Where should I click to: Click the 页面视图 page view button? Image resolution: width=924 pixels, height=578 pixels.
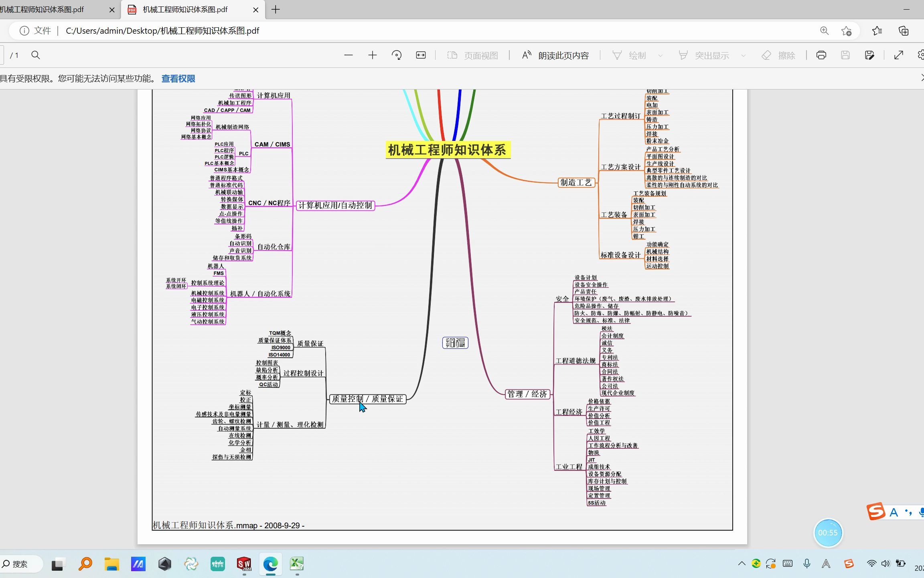(472, 55)
